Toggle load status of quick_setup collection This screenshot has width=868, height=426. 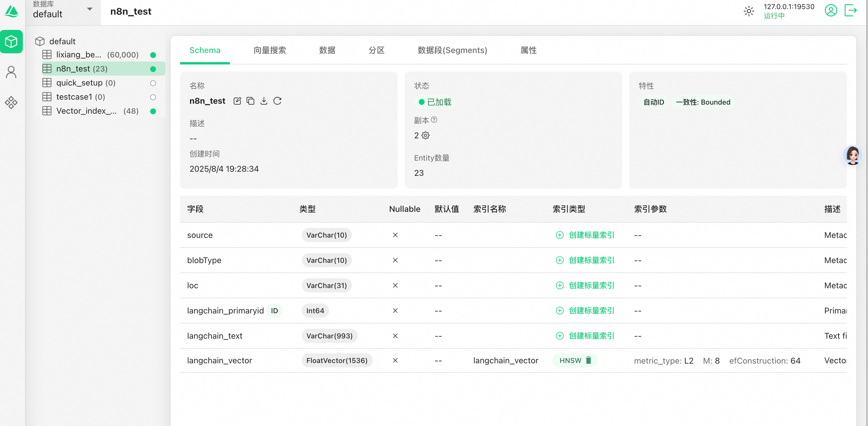153,83
